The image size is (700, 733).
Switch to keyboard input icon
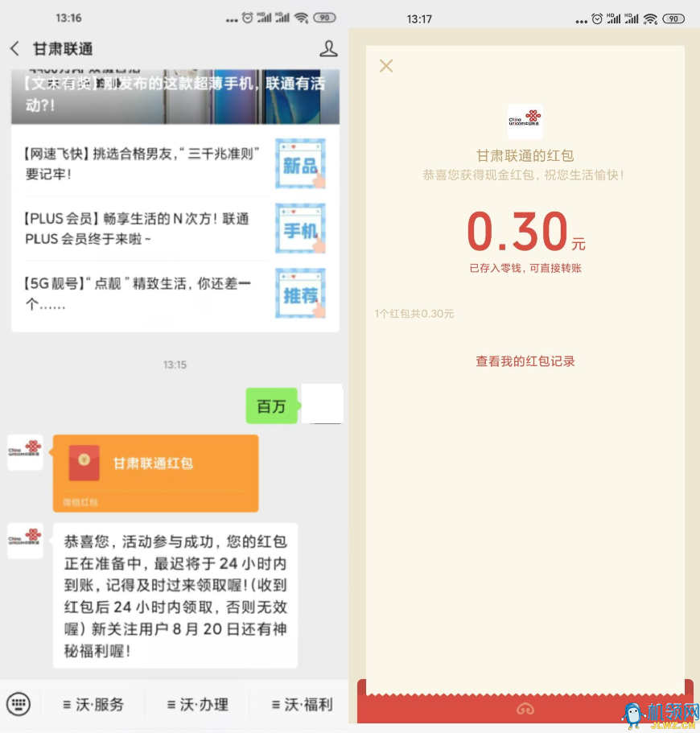coord(19,704)
